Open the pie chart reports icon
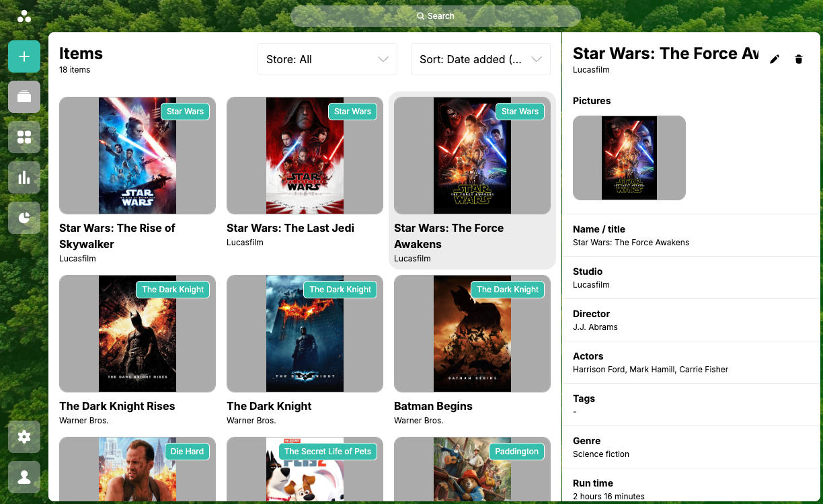 24,218
